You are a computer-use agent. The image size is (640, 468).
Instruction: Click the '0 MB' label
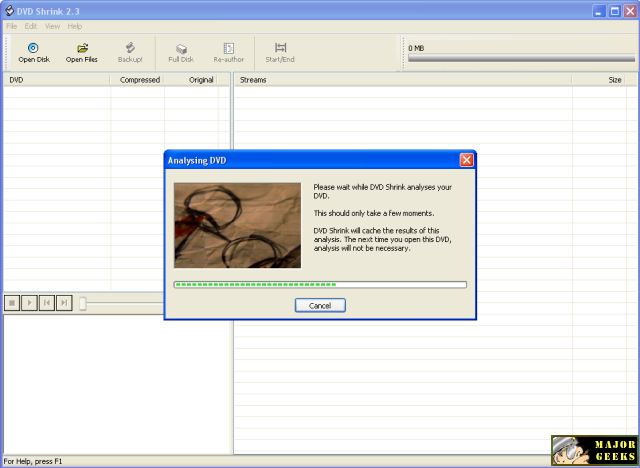coord(416,48)
